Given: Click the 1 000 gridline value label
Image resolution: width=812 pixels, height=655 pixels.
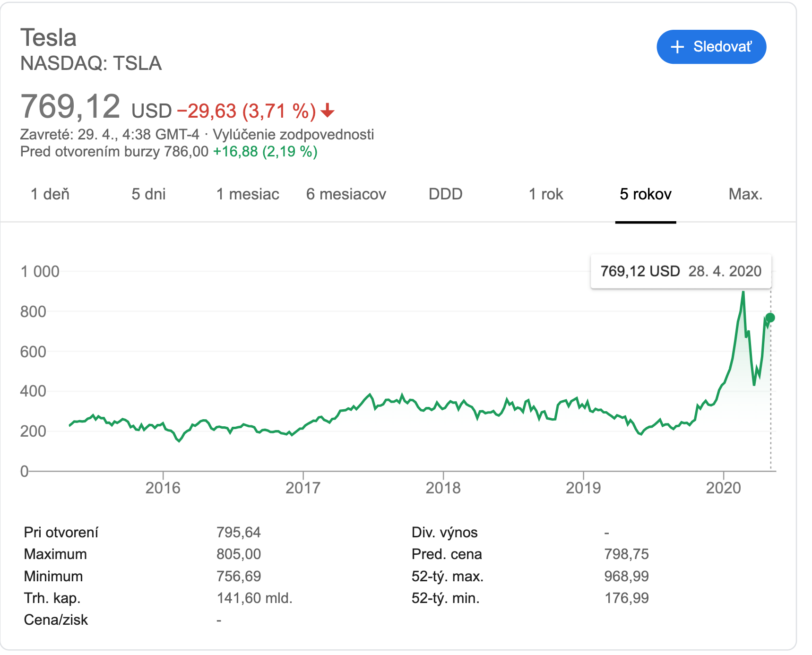Looking at the screenshot, I should pyautogui.click(x=40, y=272).
